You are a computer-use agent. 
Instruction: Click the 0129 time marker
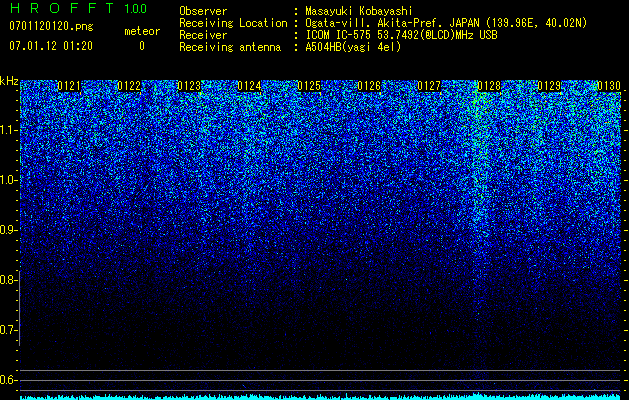[x=549, y=86]
